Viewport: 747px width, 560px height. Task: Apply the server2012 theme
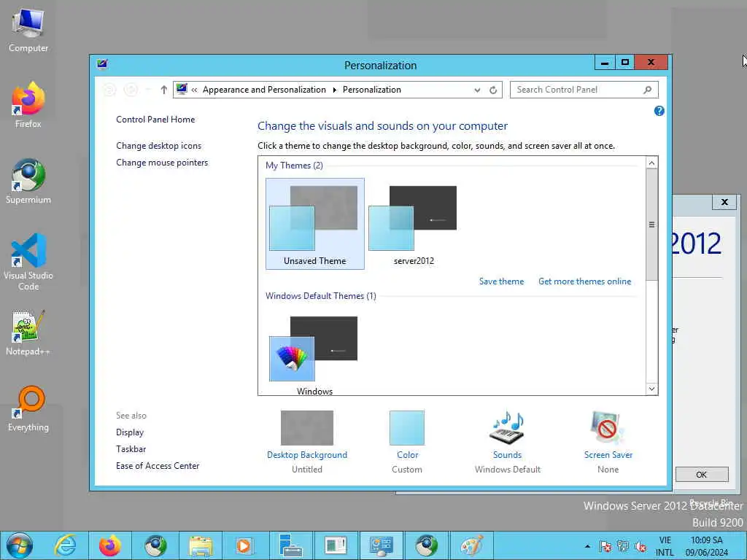[414, 224]
